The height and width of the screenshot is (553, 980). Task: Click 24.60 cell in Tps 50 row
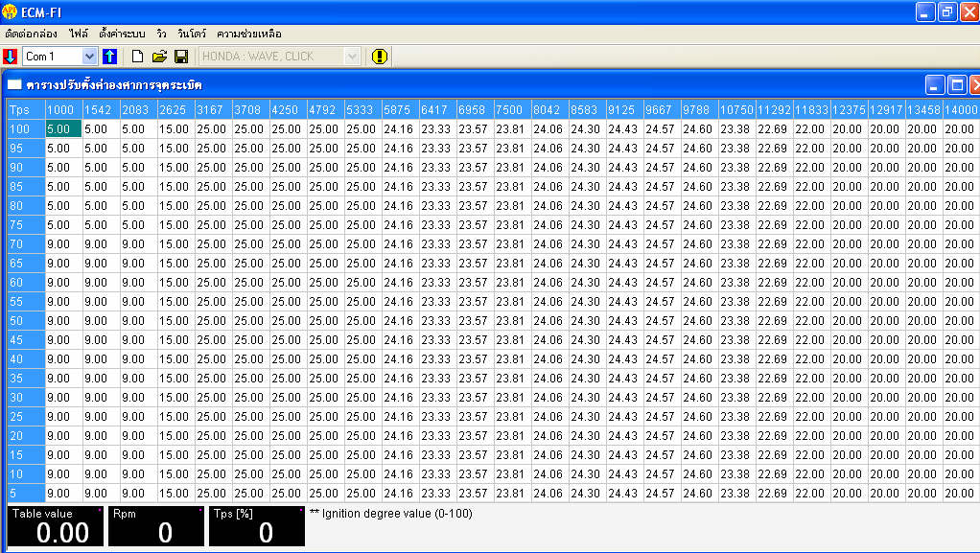(x=699, y=320)
